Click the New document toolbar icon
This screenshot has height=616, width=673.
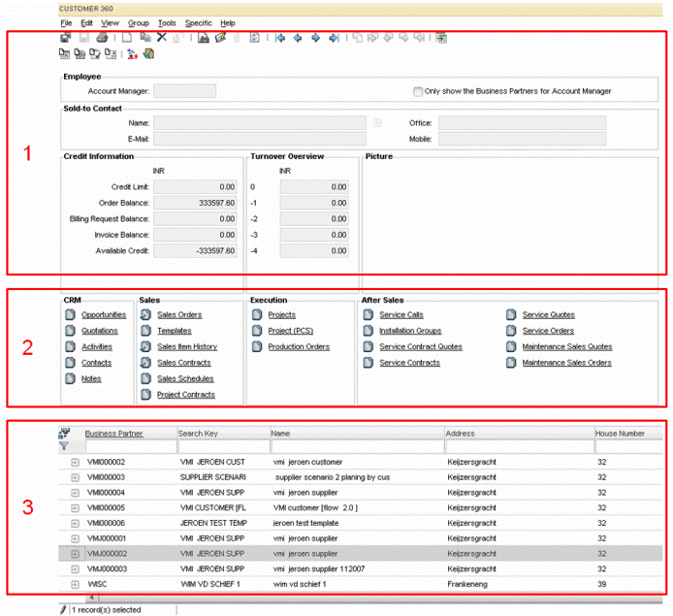coord(127,38)
